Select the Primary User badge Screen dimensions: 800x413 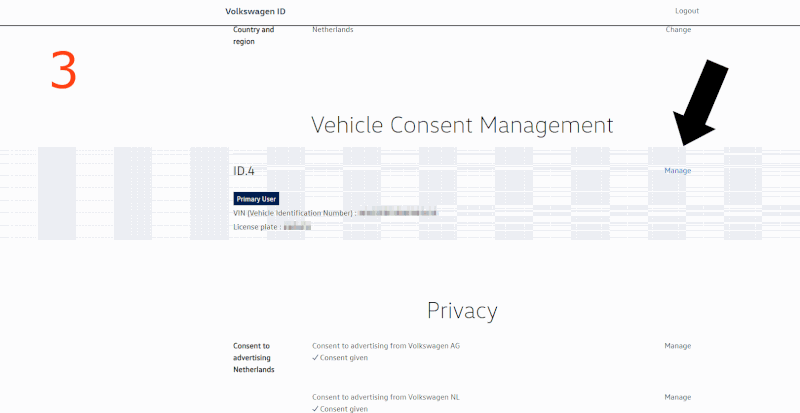[x=256, y=199]
